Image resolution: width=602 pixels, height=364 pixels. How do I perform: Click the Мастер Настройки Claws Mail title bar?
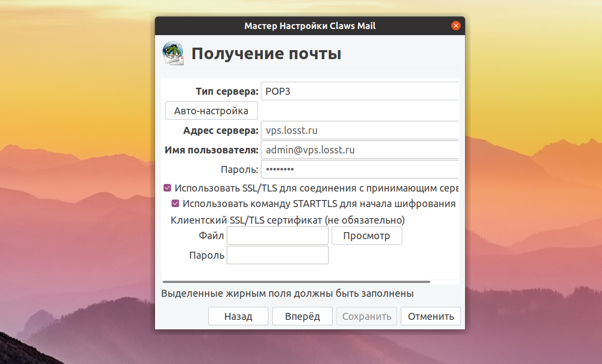coord(310,26)
